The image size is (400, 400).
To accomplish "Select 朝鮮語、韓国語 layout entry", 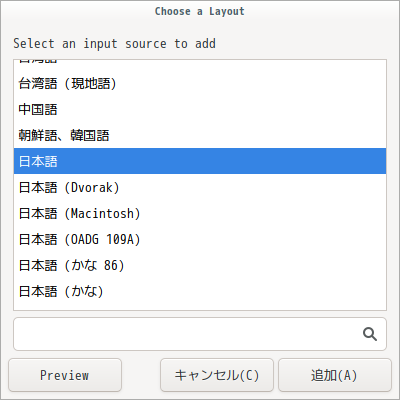I will 200,135.
